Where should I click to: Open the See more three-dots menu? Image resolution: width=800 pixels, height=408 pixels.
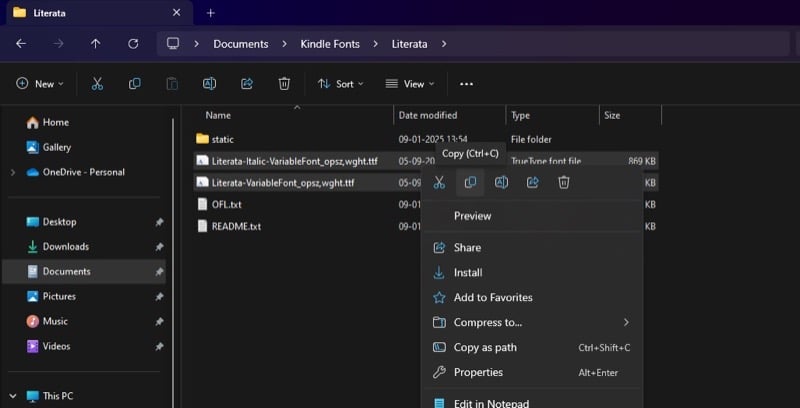click(466, 84)
